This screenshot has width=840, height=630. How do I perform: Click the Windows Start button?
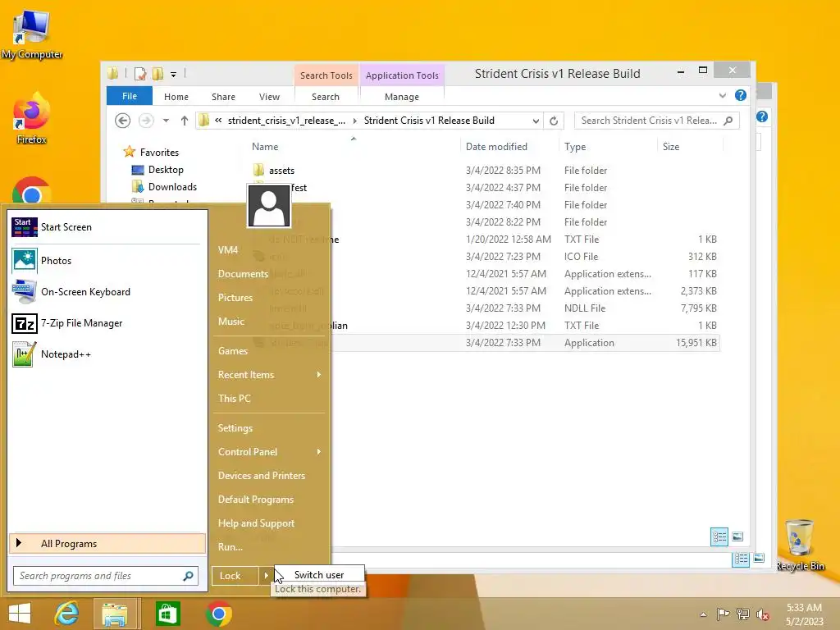(20, 614)
